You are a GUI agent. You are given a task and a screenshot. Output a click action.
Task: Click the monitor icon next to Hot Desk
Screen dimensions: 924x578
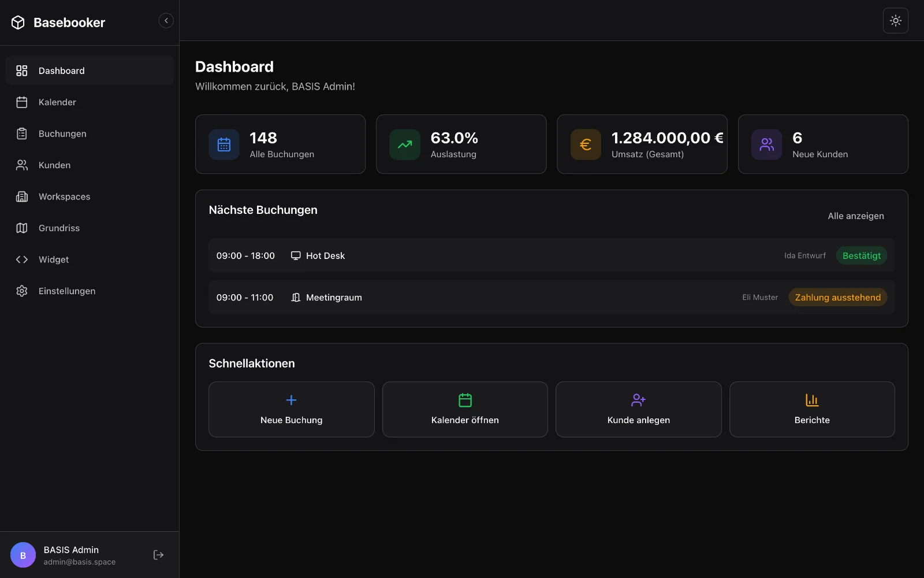(296, 255)
